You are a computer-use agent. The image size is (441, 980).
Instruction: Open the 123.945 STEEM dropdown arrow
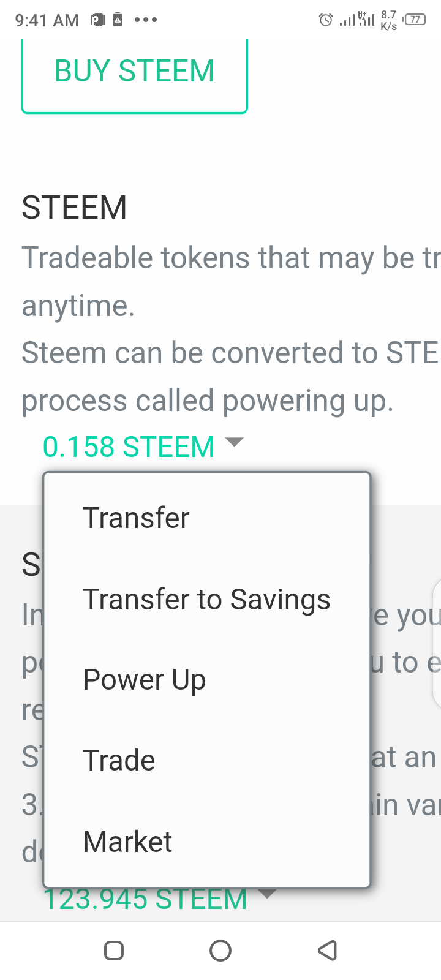[x=267, y=894]
